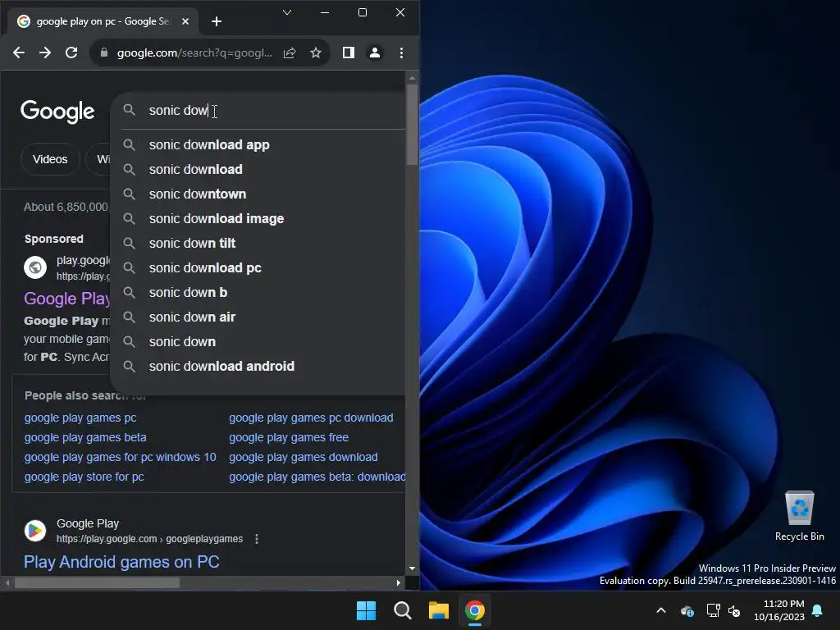Open the clock showing 11:20 PM
840x630 pixels.
[x=779, y=610]
